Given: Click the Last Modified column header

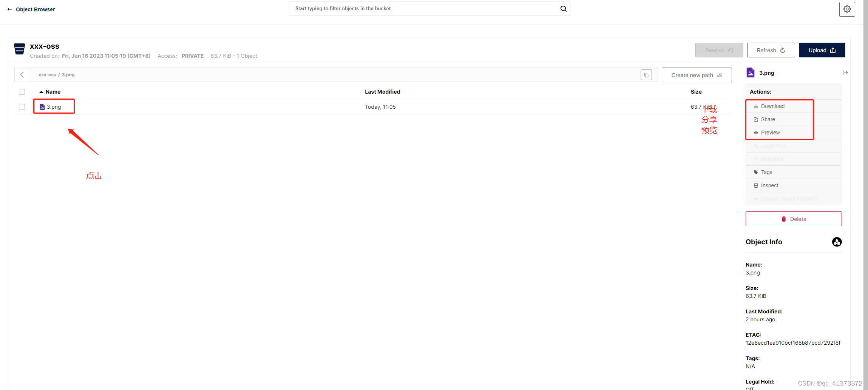Looking at the screenshot, I should (x=382, y=92).
